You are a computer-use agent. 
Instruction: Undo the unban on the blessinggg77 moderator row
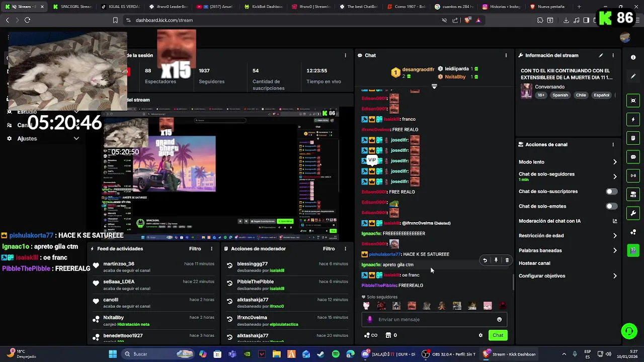click(229, 265)
